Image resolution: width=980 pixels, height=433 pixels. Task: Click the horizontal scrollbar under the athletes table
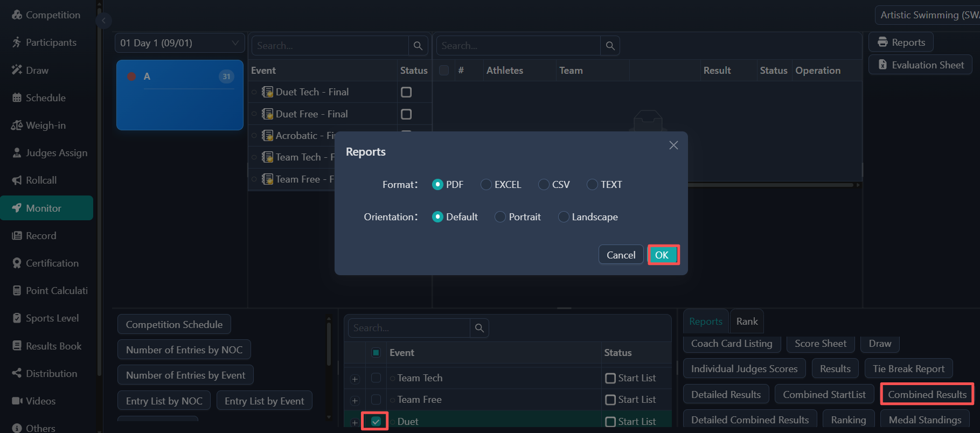tap(770, 185)
